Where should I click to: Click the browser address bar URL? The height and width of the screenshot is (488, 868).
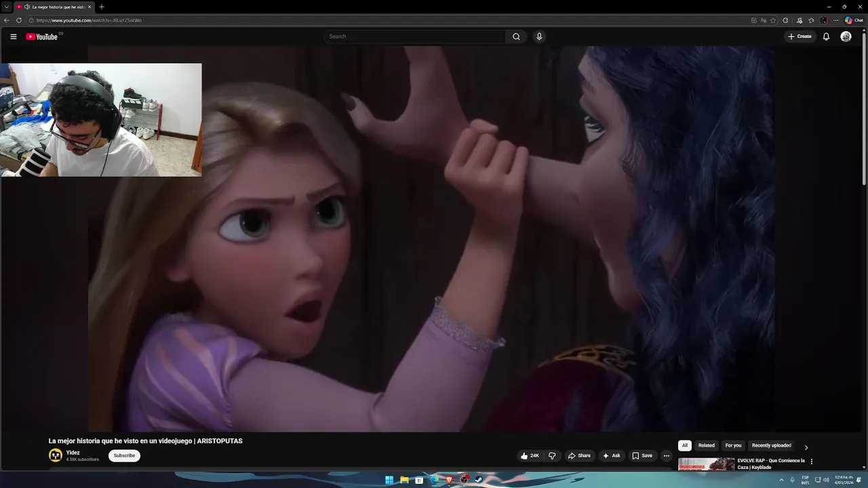89,20
